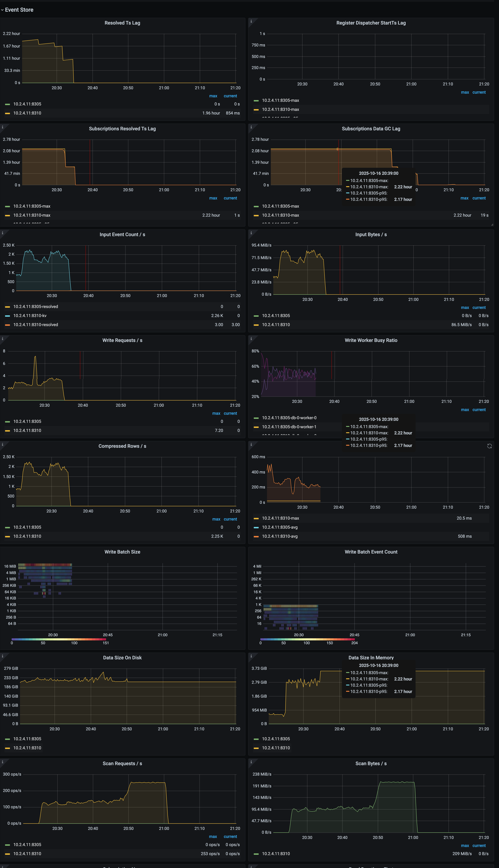Click the loading refresh icon beside 600 ms panel
Screen dimensions: 499x868
489,446
